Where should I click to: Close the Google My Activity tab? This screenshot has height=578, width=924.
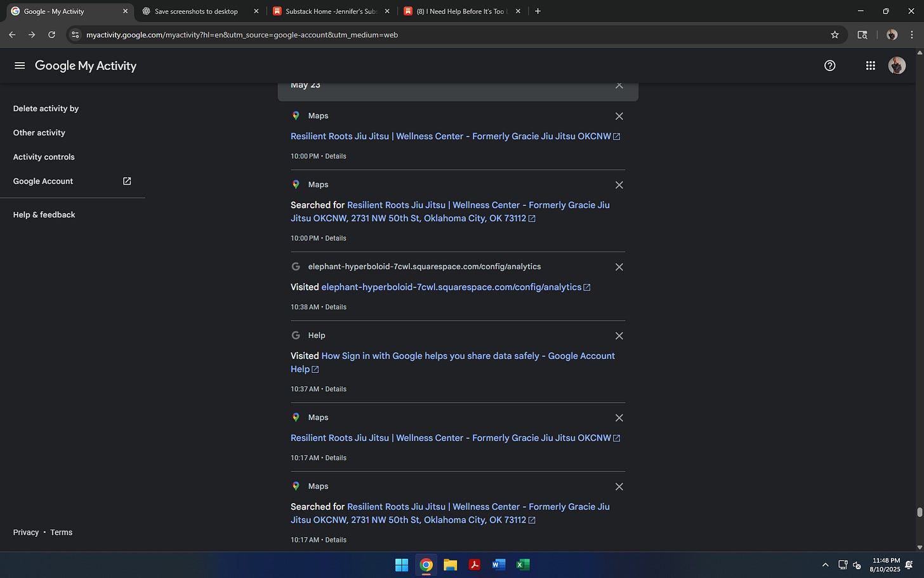point(125,11)
